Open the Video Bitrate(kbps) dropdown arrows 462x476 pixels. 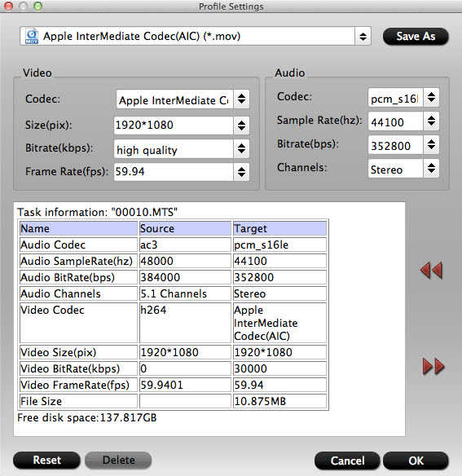point(242,148)
